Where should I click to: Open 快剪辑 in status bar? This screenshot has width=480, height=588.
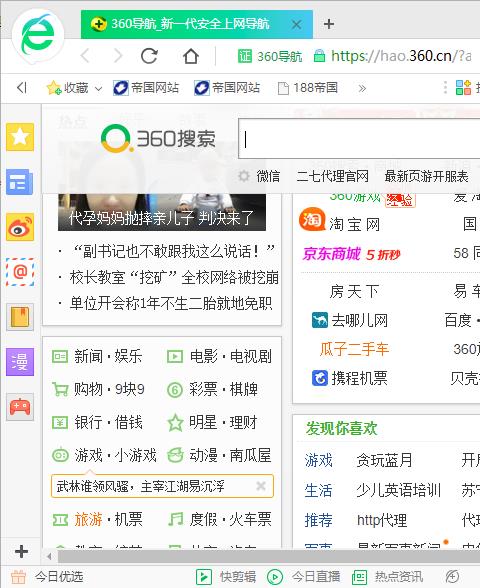pos(226,577)
